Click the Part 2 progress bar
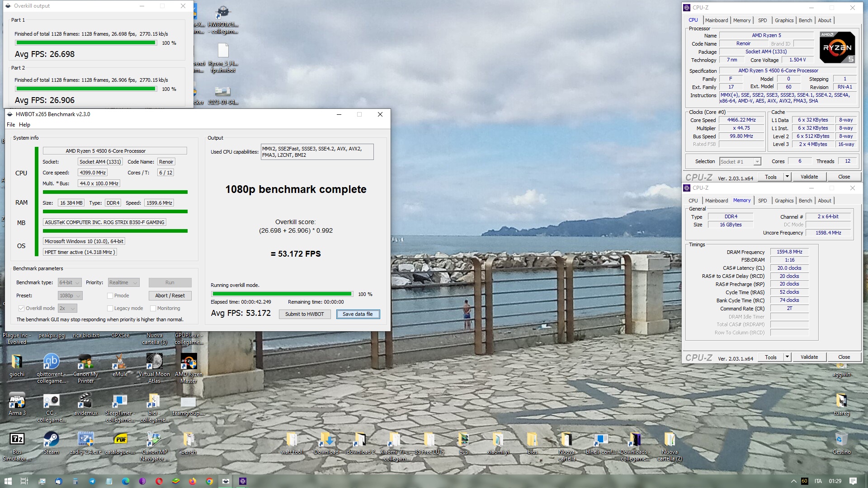Viewport: 868px width, 488px height. 86,89
